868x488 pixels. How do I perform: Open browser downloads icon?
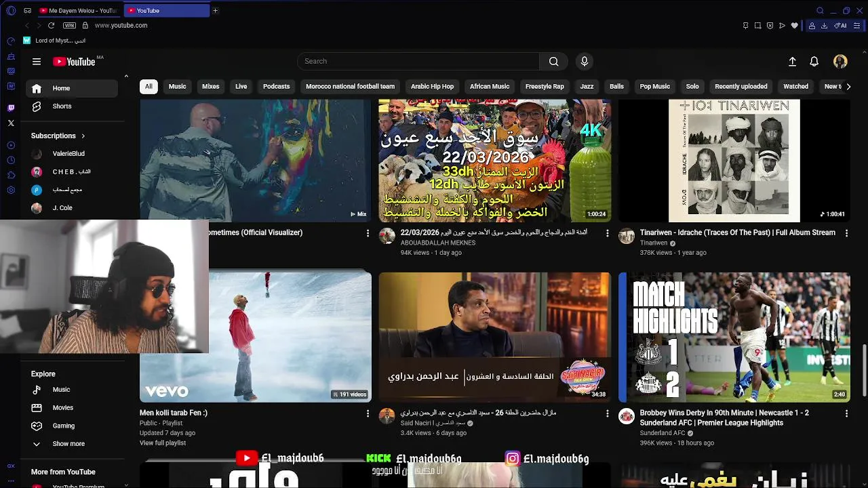coord(824,26)
